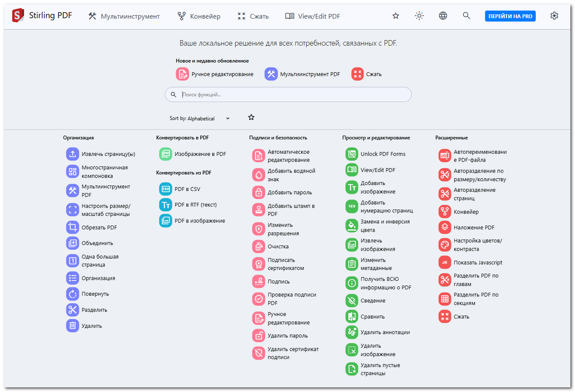Click Разделить PDF по главам link

tap(470, 280)
